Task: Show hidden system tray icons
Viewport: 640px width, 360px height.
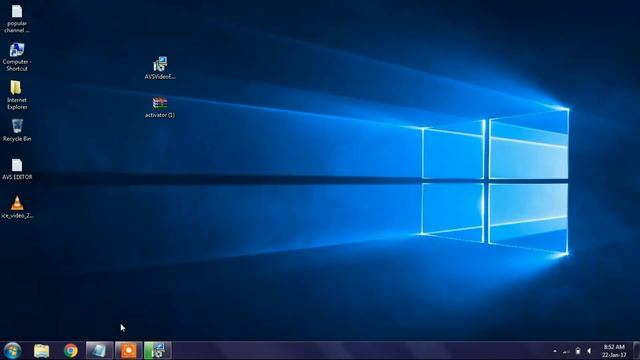Action: (x=555, y=351)
